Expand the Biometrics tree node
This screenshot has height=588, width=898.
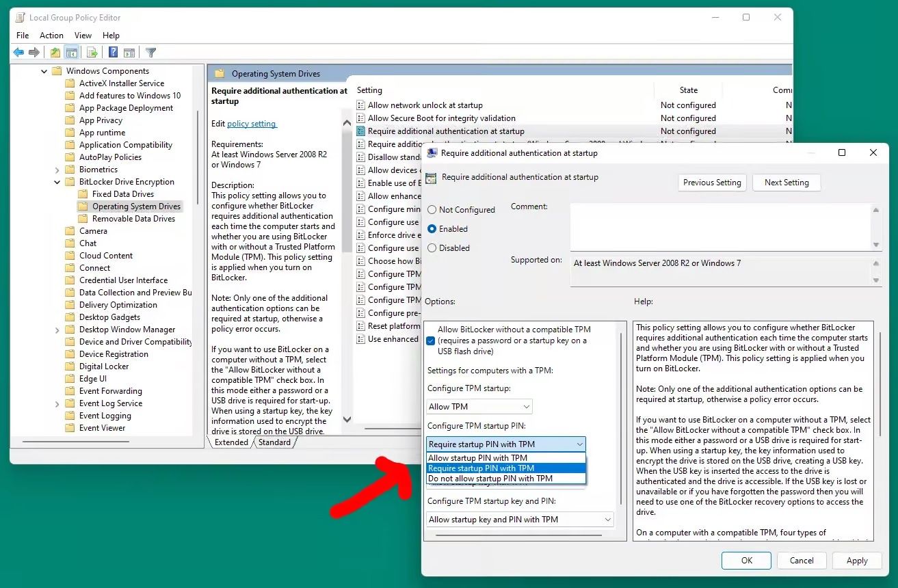pos(57,170)
